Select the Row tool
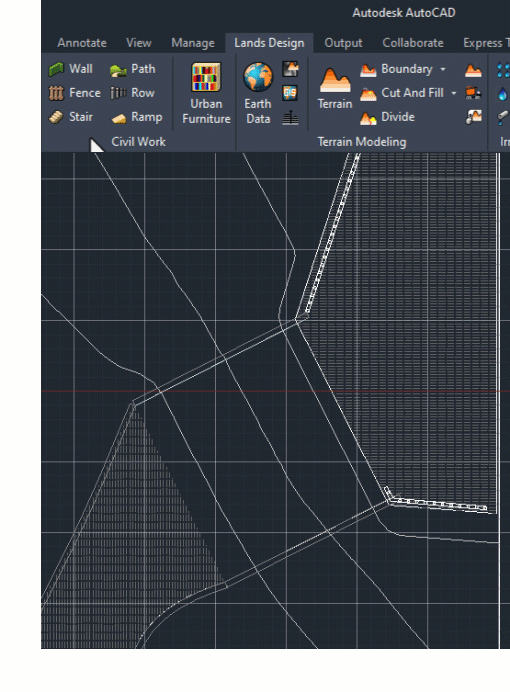Screen dimensions: 510x692 tap(132, 93)
